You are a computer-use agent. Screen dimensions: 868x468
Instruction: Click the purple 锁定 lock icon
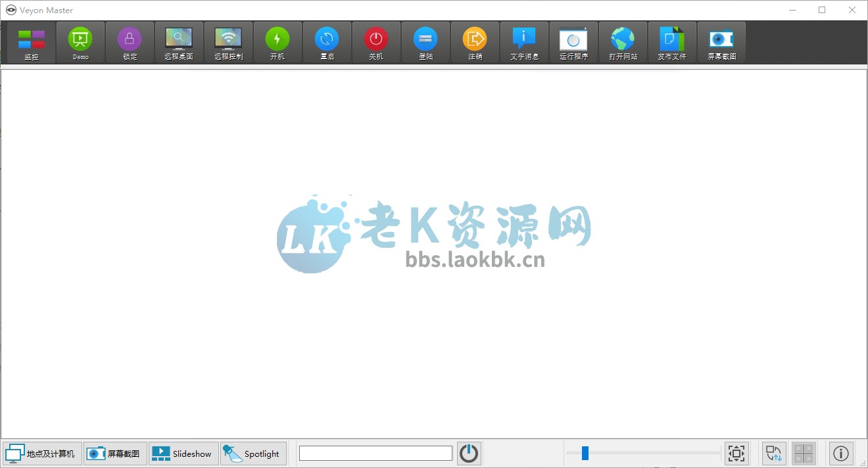tap(130, 43)
